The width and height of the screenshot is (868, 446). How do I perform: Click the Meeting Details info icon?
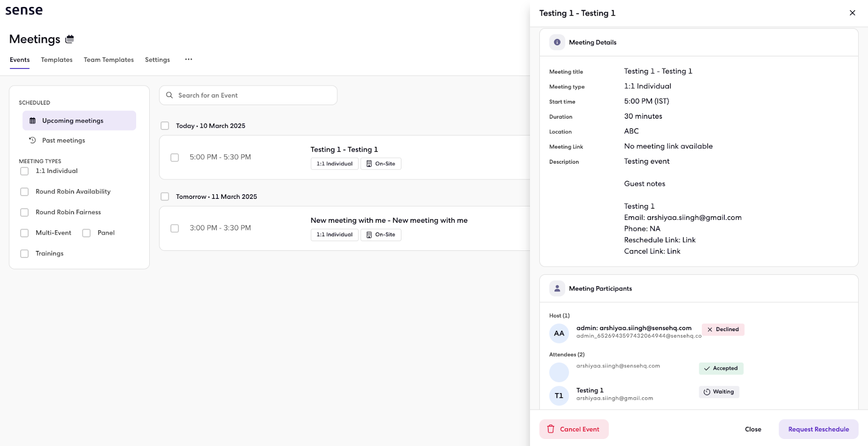point(557,42)
